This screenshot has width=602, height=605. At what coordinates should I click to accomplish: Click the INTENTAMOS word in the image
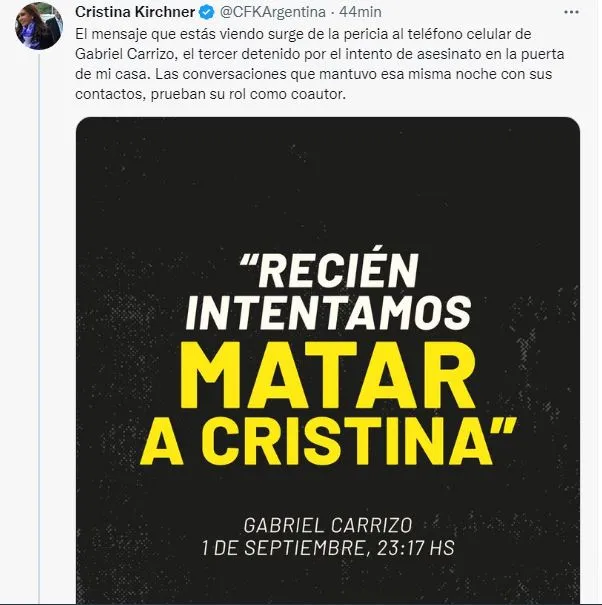click(328, 313)
